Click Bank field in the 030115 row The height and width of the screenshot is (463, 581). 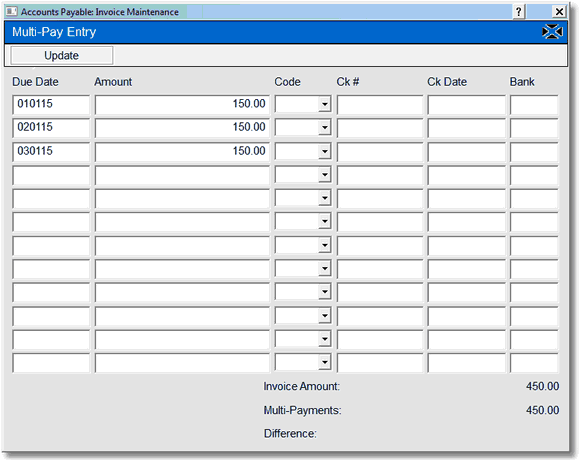(534, 151)
